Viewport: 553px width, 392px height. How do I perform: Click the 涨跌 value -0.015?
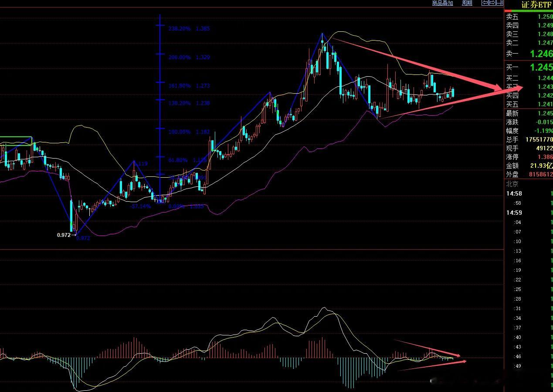pos(544,122)
